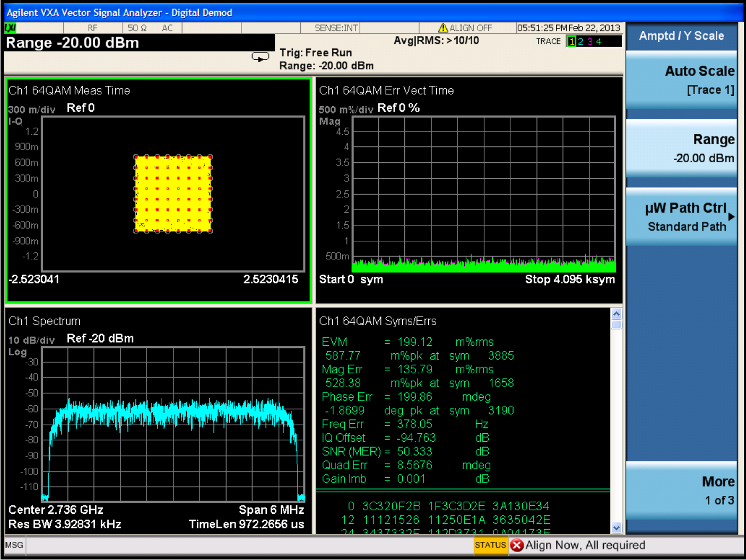This screenshot has height=560, width=746.
Task: Select trace 1 indicator
Action: (x=571, y=41)
